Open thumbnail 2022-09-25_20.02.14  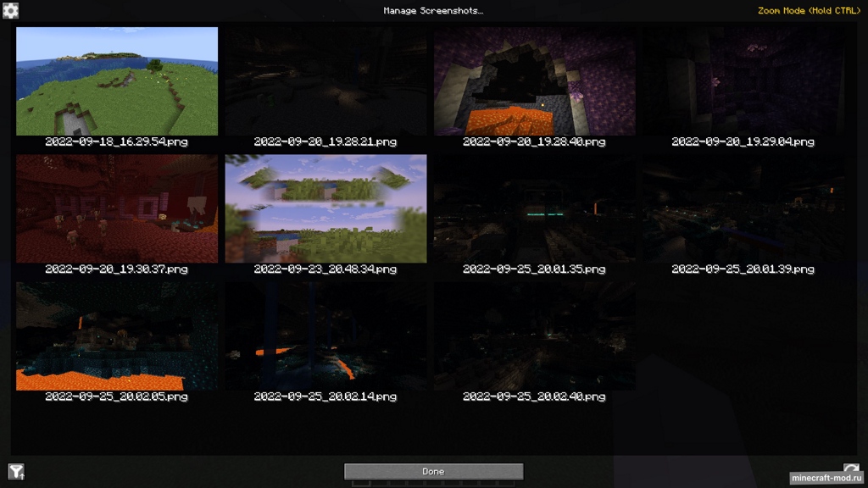click(325, 336)
